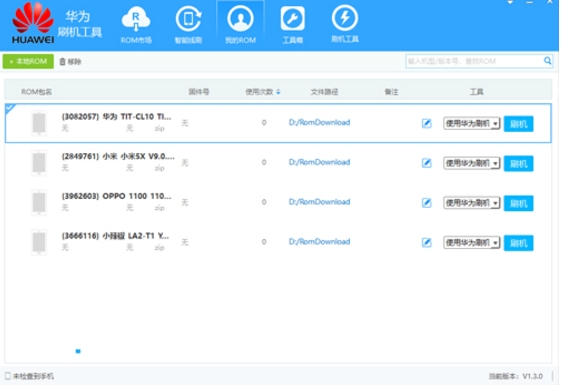Click phone thumbnail of 华为 TIT-CL10 row

(x=39, y=123)
